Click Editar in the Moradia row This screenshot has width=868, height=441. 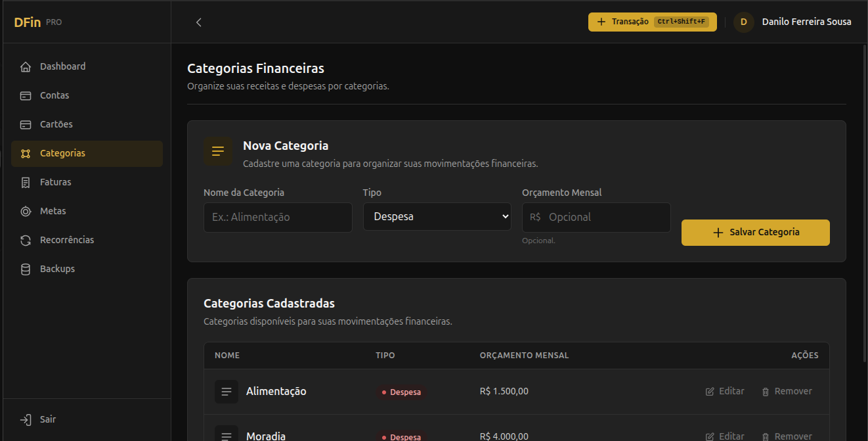point(725,436)
